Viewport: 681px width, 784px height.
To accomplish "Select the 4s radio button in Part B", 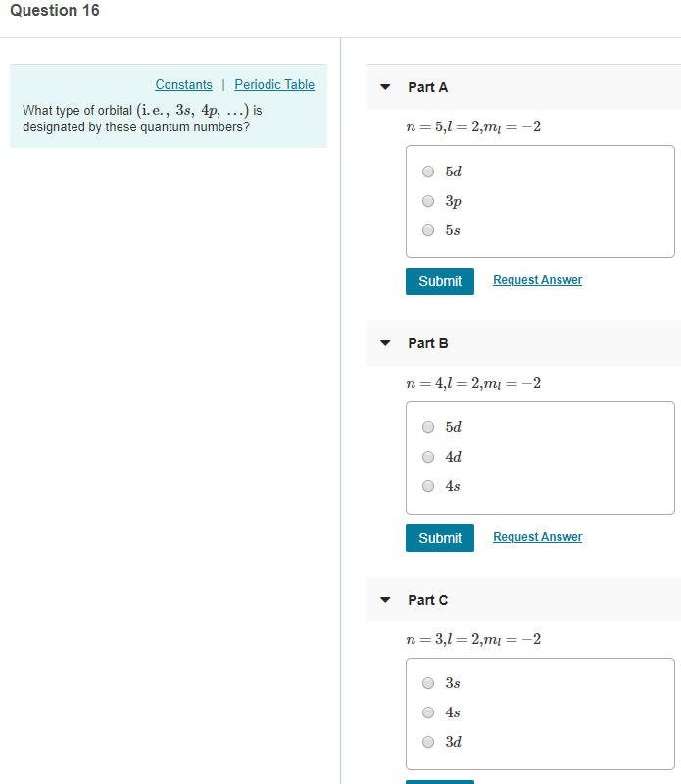I will (428, 486).
